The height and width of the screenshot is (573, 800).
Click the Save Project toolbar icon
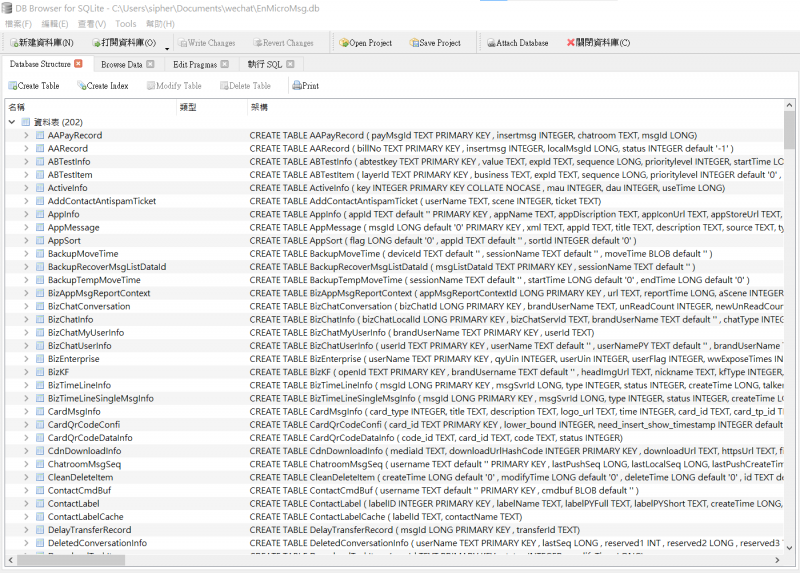(415, 43)
